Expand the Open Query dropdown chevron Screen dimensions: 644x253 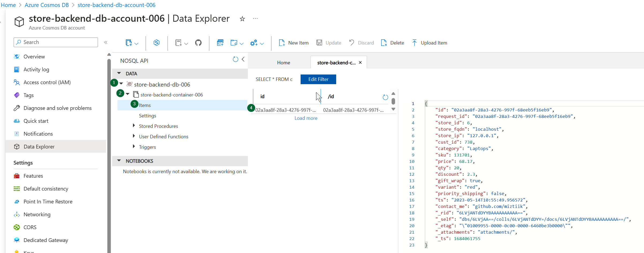pyautogui.click(x=242, y=43)
